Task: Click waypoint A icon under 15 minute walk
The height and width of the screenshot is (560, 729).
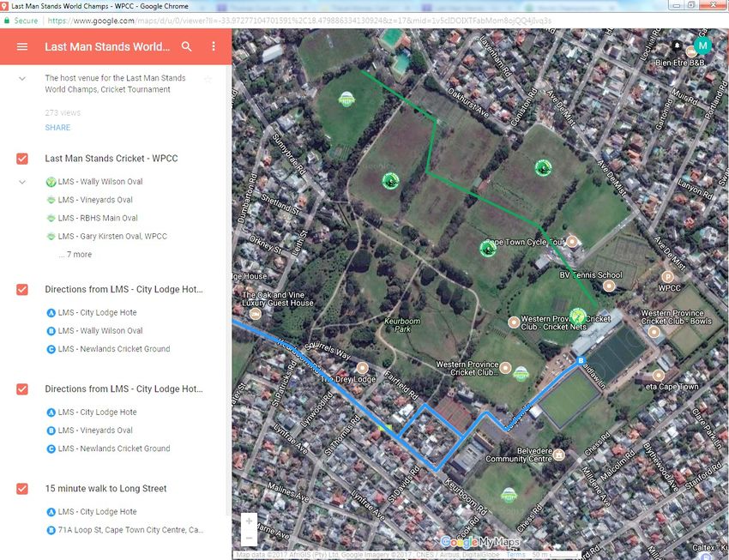Action: pos(51,512)
